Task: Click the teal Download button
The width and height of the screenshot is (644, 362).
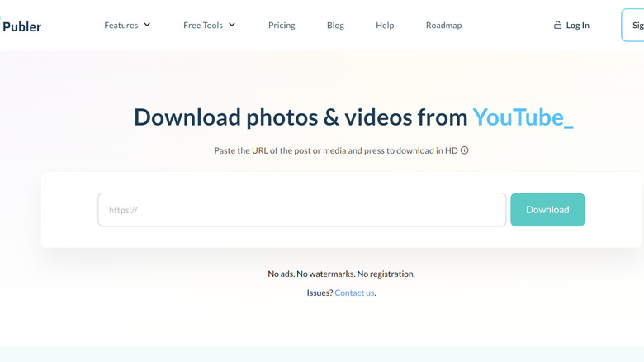Action: tap(547, 210)
